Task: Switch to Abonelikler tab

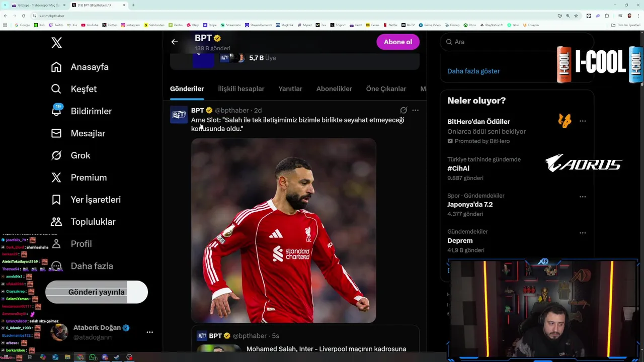Action: pos(334,88)
